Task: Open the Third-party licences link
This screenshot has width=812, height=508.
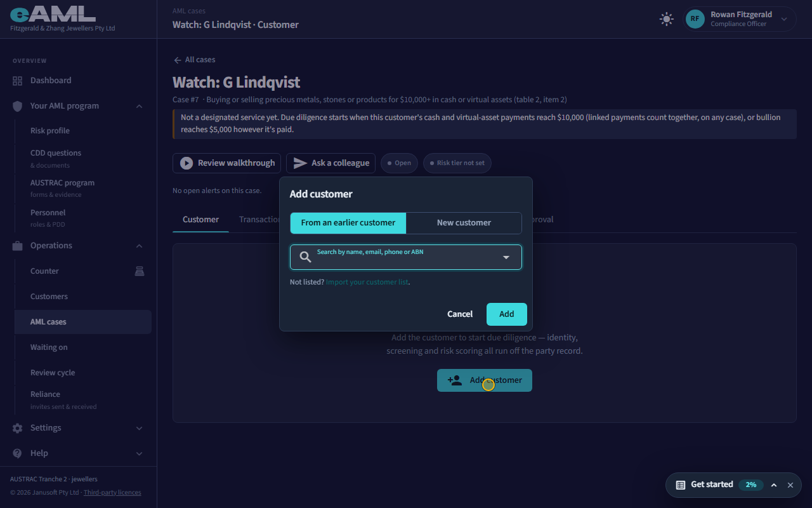Action: [x=112, y=493]
